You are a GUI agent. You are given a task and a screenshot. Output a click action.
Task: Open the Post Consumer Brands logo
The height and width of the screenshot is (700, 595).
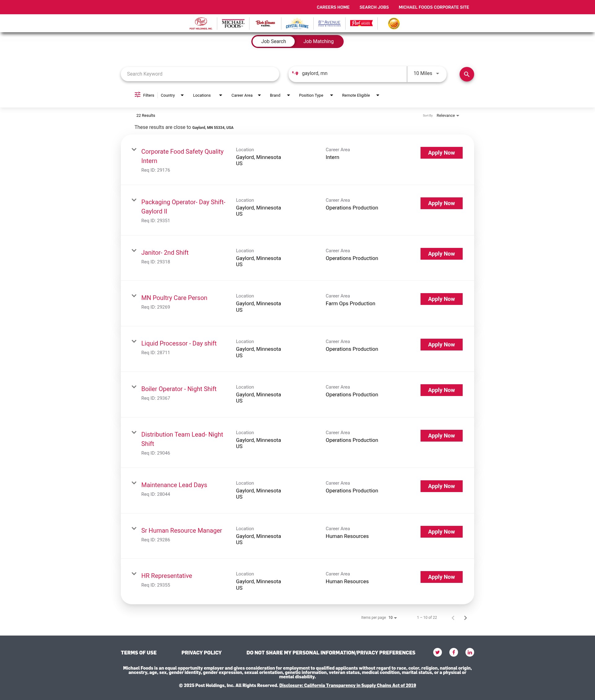(x=361, y=23)
